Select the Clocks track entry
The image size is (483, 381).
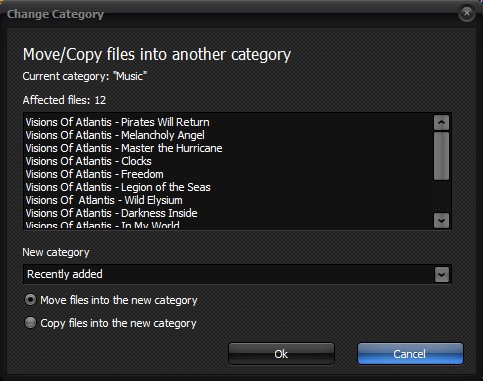tap(88, 161)
